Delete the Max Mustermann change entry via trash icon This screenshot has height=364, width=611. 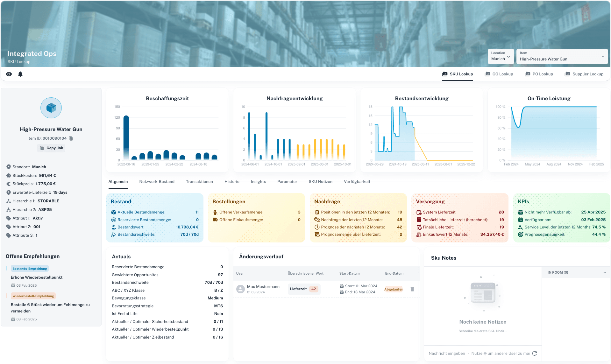pos(412,289)
